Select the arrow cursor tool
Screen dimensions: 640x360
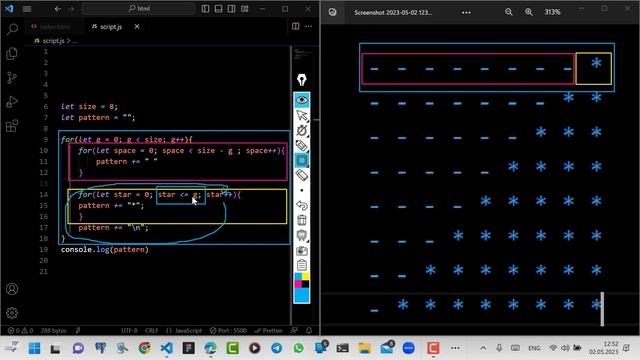point(302,116)
